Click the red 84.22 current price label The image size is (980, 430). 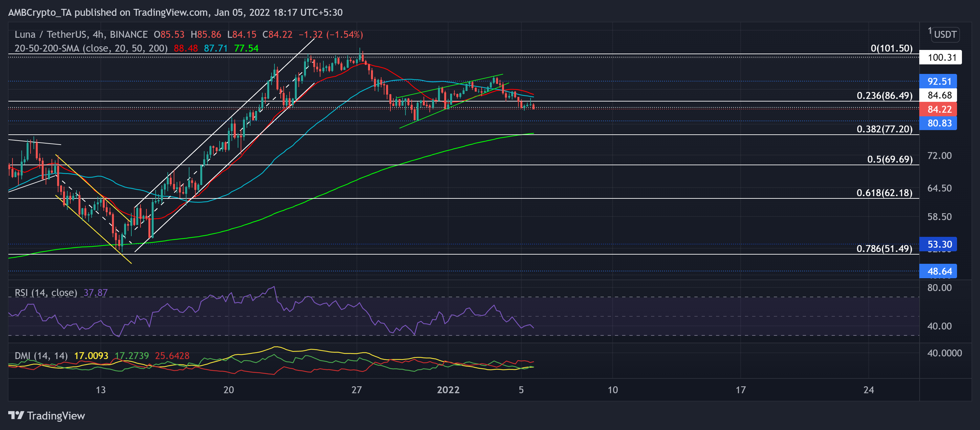point(939,109)
